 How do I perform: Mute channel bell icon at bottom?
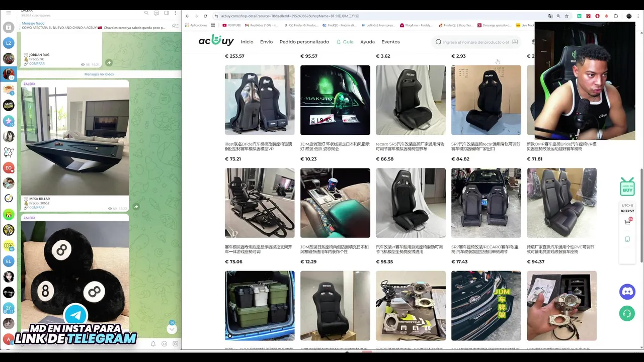(x=153, y=344)
